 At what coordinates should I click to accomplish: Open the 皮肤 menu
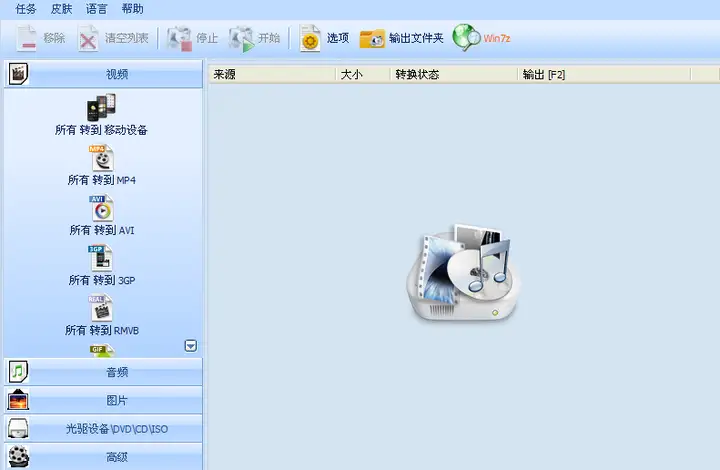(x=62, y=9)
